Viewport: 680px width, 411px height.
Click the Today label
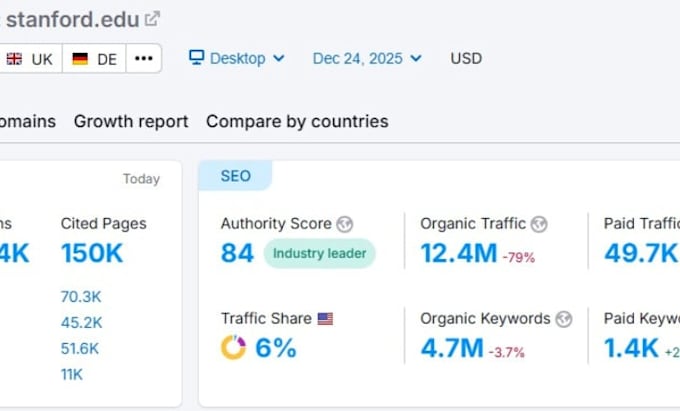click(141, 179)
